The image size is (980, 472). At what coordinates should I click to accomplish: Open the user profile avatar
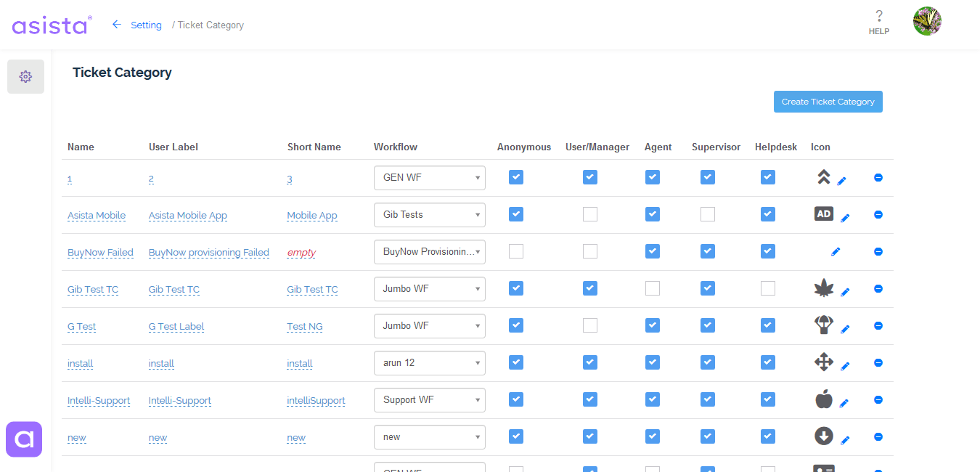coord(927,22)
